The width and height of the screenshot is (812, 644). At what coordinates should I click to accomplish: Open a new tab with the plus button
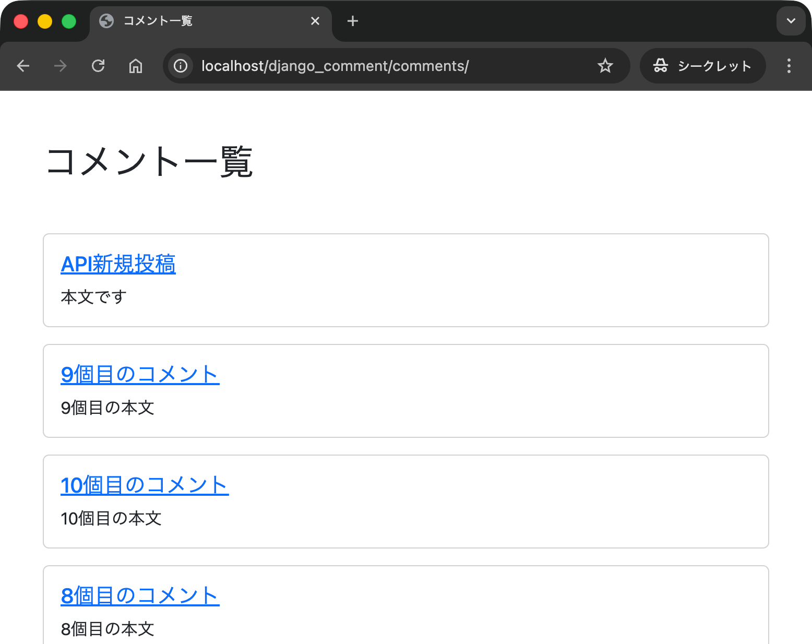pos(352,21)
